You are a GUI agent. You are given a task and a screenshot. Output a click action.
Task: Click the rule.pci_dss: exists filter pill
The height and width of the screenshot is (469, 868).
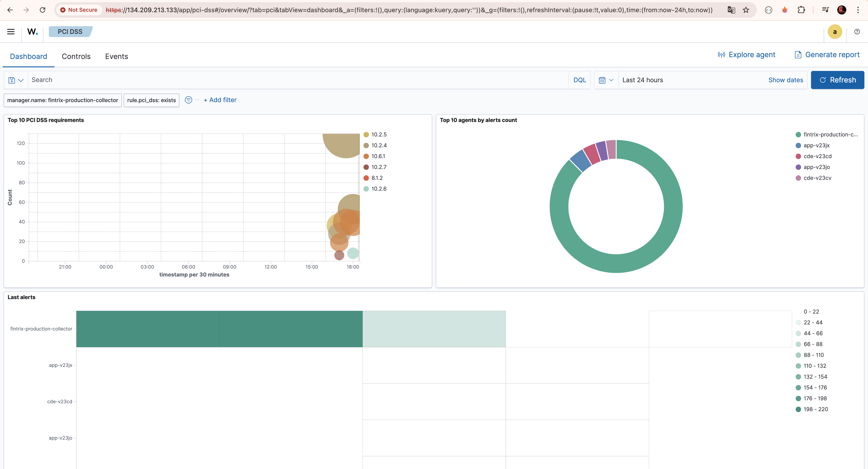coord(151,100)
